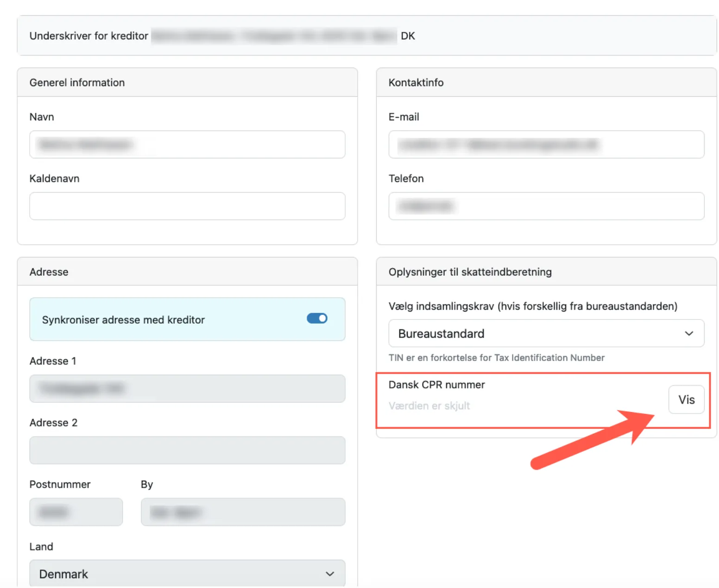The width and height of the screenshot is (719, 588).
Task: Click the chevron arrow beside Bureaustandard
Action: point(689,333)
